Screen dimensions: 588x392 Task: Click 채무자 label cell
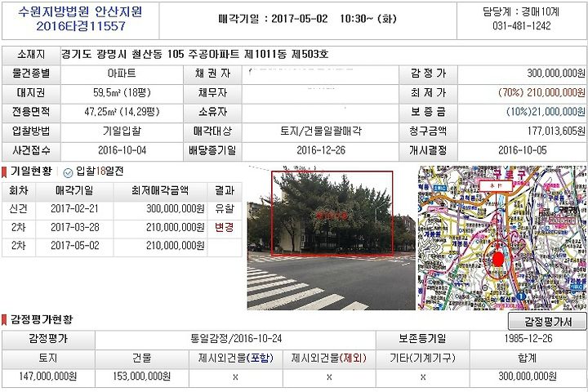point(212,93)
